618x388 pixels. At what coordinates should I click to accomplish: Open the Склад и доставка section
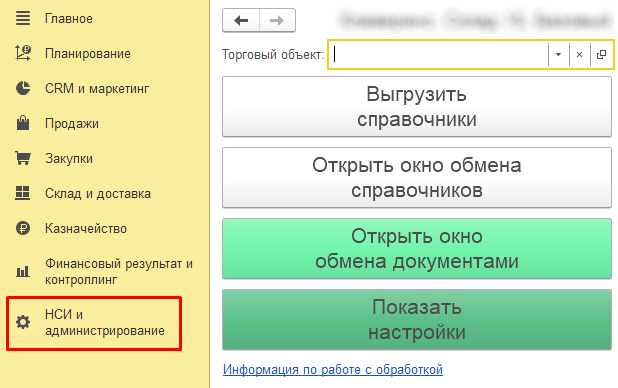click(98, 194)
